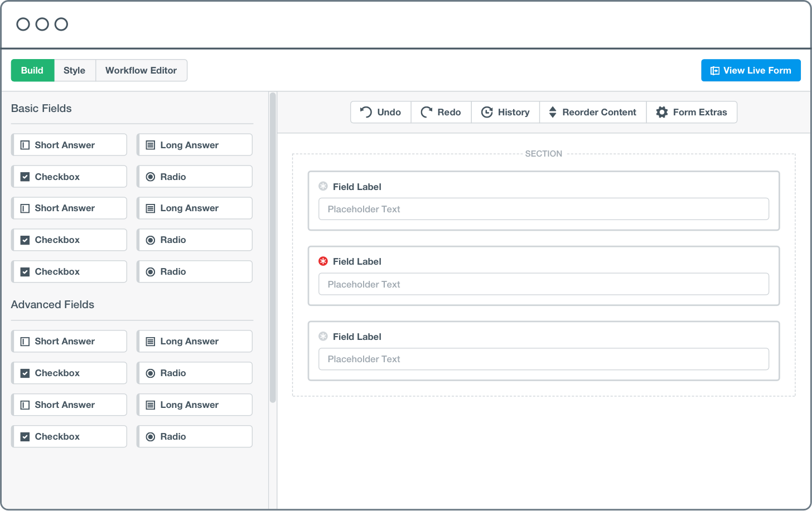
Task: Select second Short Answer in Basic Fields
Action: tap(69, 208)
